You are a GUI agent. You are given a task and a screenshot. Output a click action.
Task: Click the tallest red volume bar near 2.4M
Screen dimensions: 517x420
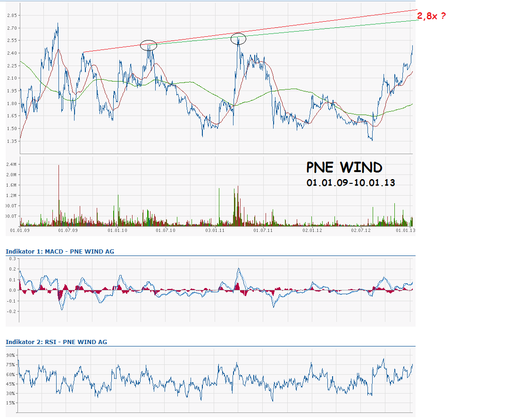click(x=58, y=195)
